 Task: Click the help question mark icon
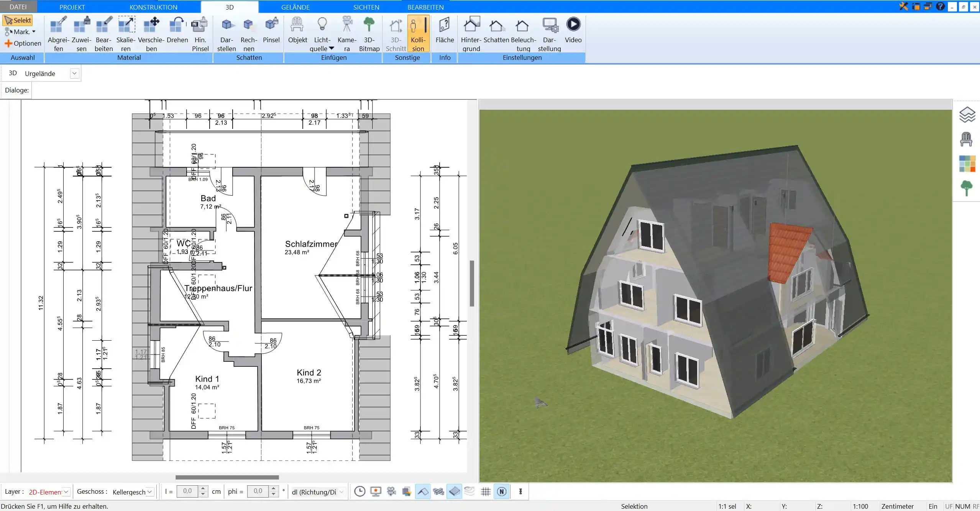[940, 6]
